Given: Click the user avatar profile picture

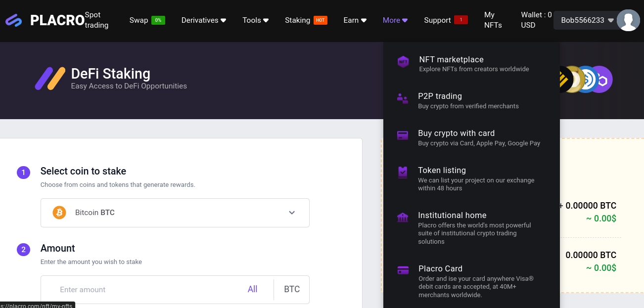Looking at the screenshot, I should (628, 20).
